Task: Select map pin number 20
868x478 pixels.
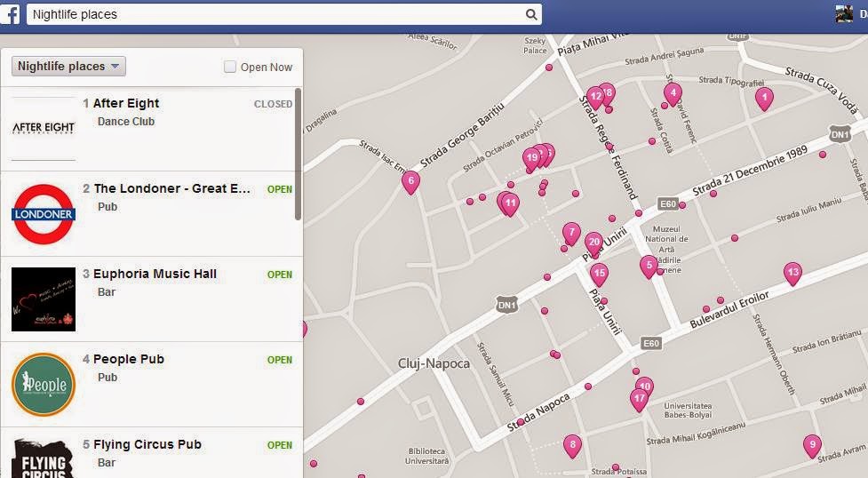Action: point(594,243)
